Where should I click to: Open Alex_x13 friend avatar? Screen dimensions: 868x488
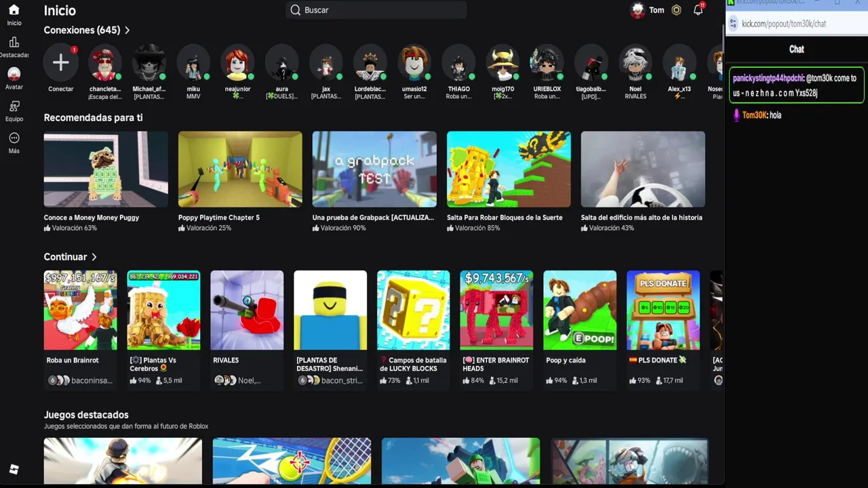tap(679, 62)
